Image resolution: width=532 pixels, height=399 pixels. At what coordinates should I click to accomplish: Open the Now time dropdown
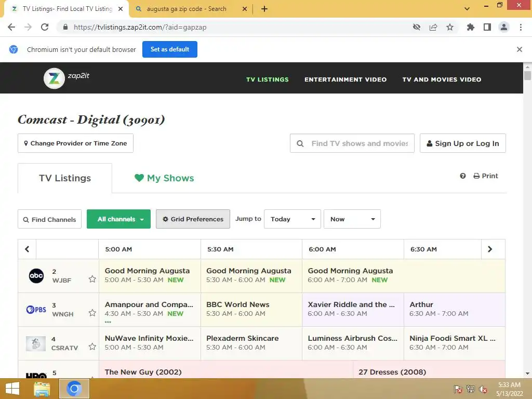point(352,219)
